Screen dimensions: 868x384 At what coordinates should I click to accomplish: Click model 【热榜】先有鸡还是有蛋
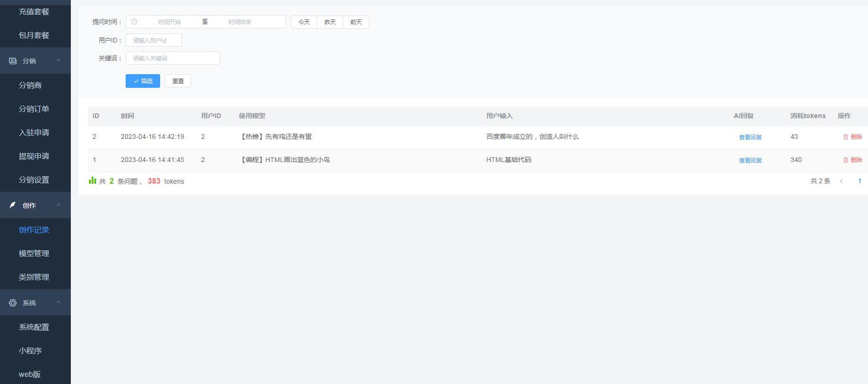(275, 137)
